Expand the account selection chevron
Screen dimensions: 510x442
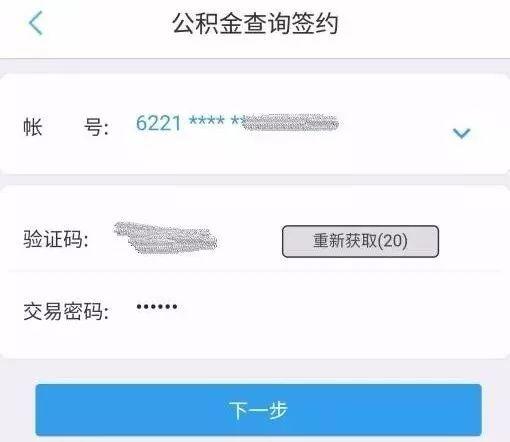pos(462,133)
